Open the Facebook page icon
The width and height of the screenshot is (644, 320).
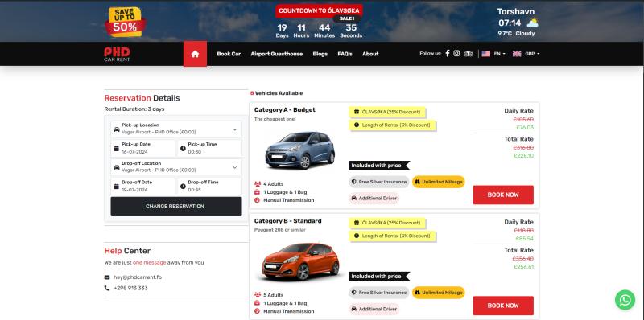click(x=448, y=53)
